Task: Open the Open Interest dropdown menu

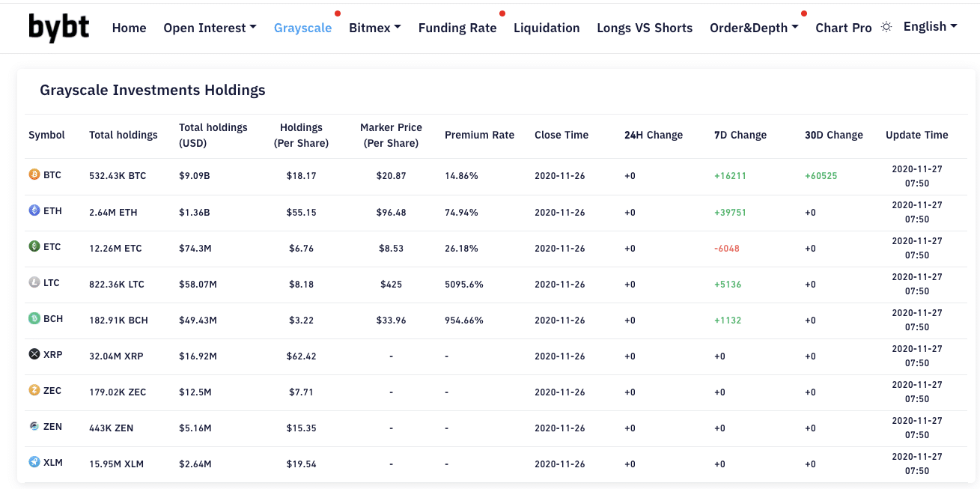Action: 210,28
